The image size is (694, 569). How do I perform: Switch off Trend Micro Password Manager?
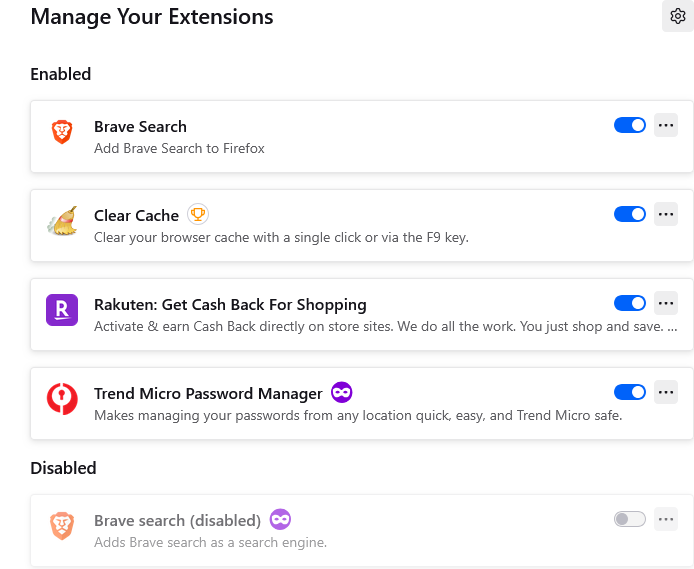pos(630,392)
